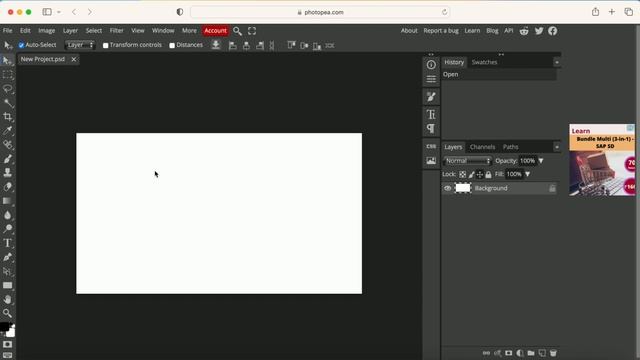Click the Opacity 100% field
The image size is (640, 360).
[527, 161]
